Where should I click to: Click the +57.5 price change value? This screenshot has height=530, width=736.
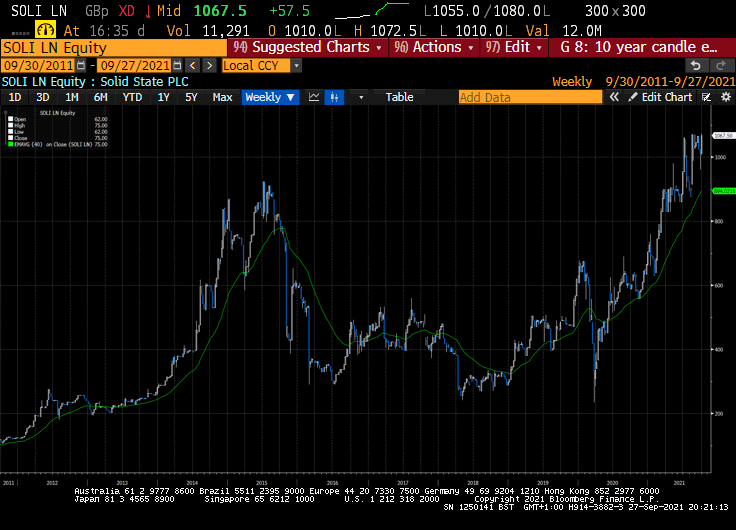tap(289, 11)
